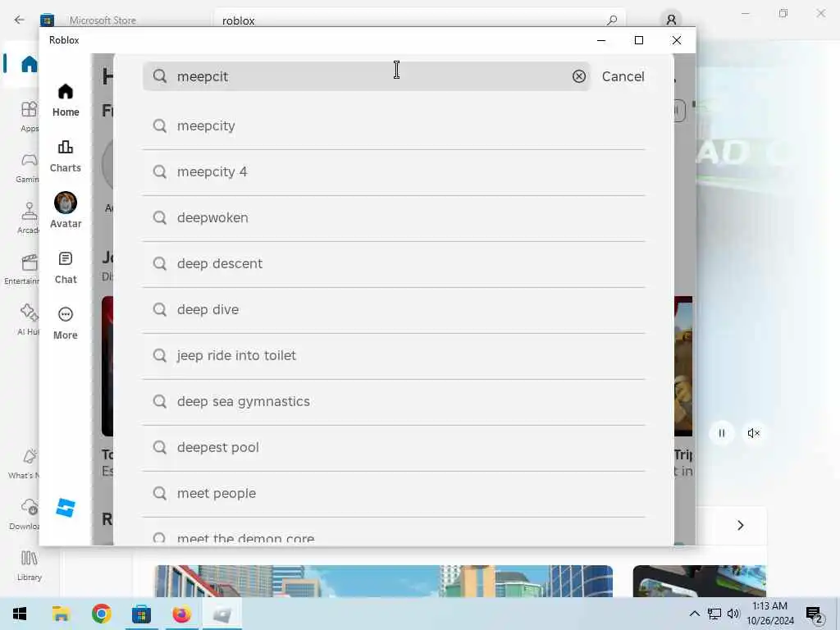Open Microsoft Store Home tab
This screenshot has width=840, height=630.
[x=29, y=64]
